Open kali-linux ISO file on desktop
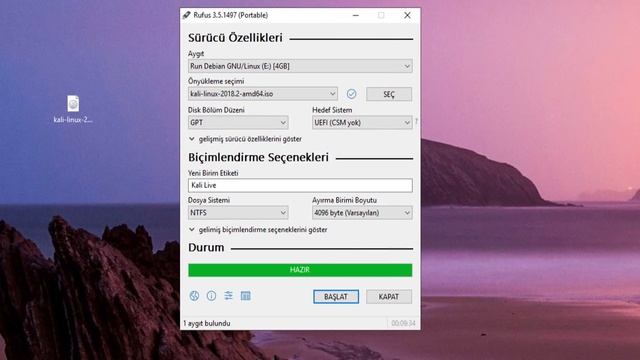This screenshot has height=360, width=640. coord(73,109)
